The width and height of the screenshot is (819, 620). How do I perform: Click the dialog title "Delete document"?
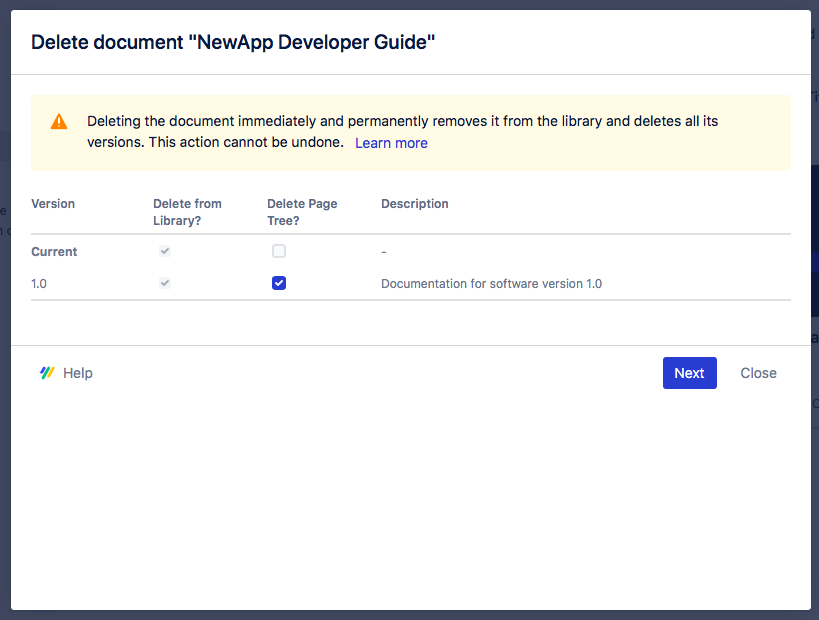[x=233, y=42]
